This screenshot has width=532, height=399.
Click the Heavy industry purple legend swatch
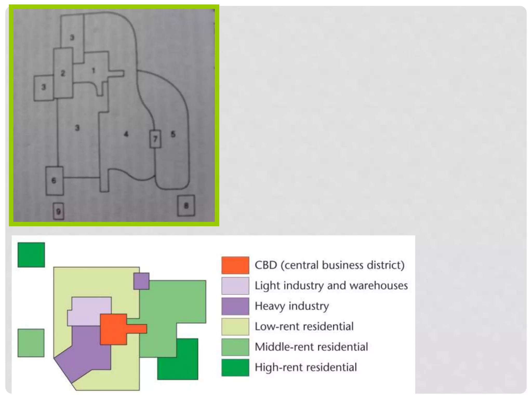(235, 306)
